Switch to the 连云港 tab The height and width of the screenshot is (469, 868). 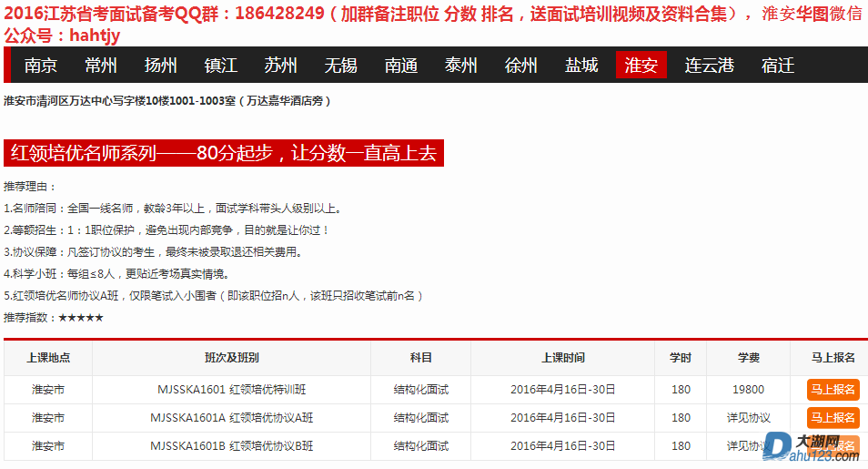click(x=709, y=66)
